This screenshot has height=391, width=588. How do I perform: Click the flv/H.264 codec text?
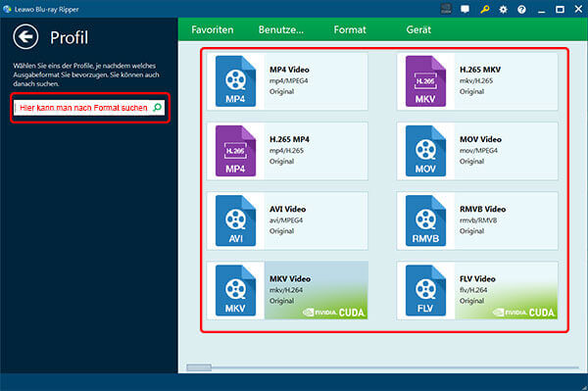473,290
